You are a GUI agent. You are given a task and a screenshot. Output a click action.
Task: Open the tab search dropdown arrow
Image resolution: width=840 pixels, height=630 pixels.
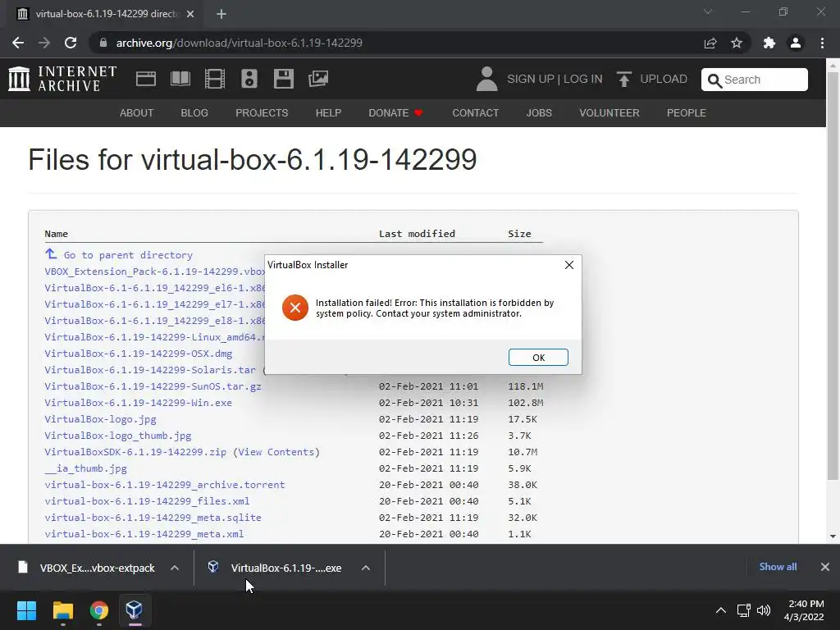(x=708, y=11)
